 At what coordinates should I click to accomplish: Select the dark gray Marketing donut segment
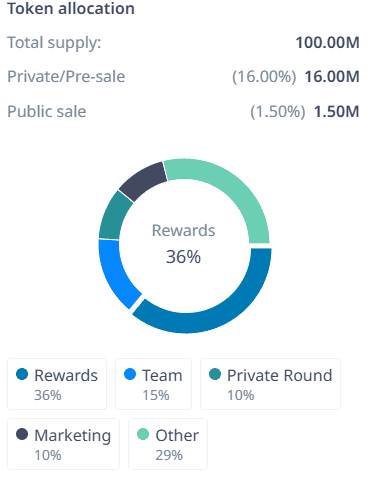[144, 181]
